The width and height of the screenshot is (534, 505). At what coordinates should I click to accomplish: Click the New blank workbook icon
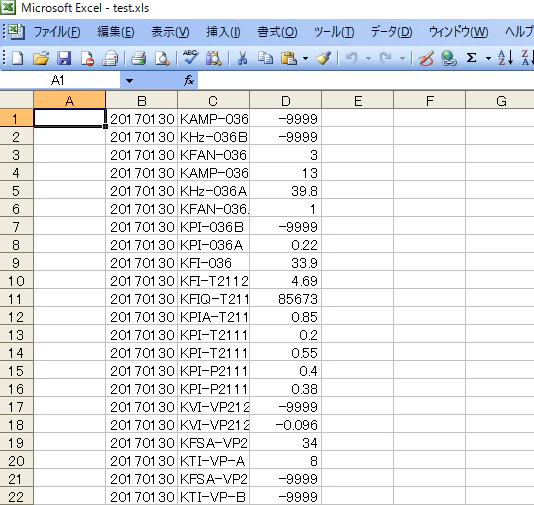click(x=18, y=58)
